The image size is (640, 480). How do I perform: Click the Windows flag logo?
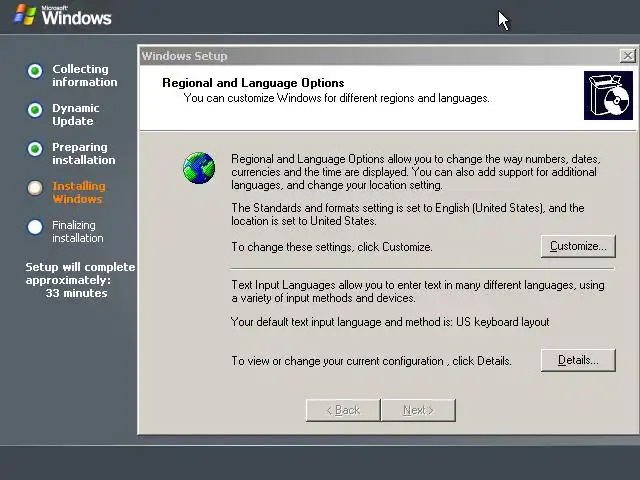click(25, 15)
